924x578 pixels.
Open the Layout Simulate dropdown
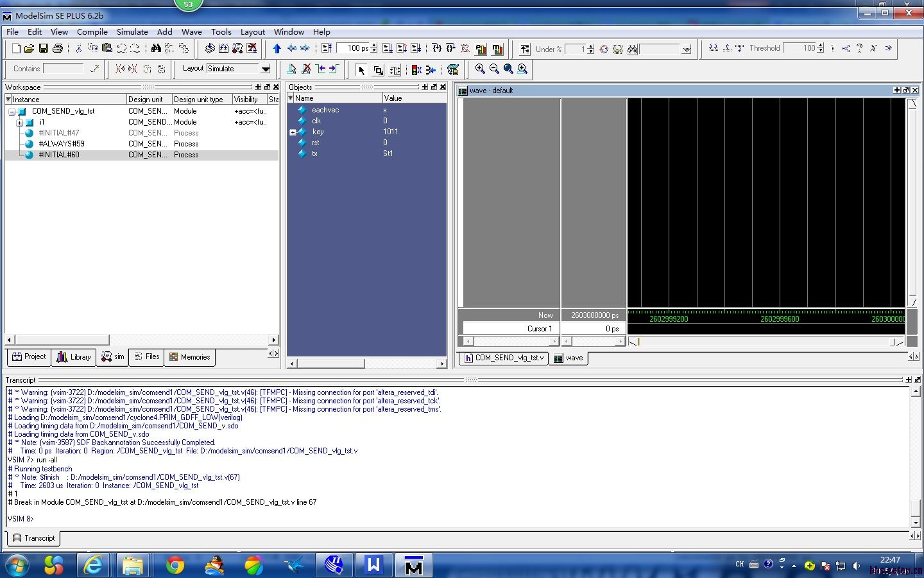point(265,69)
